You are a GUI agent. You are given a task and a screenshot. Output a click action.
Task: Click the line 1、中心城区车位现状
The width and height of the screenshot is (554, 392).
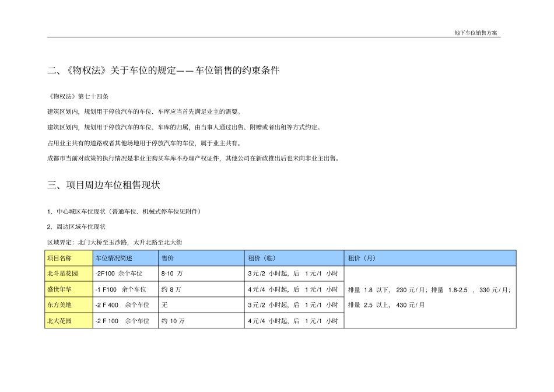coord(125,211)
